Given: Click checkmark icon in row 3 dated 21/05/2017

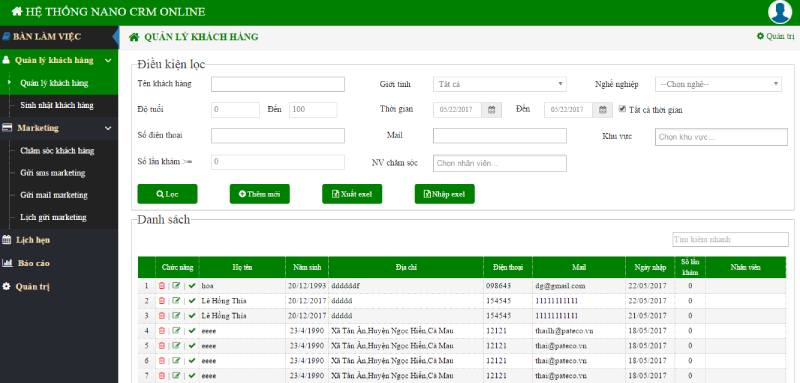Looking at the screenshot, I should 192,316.
